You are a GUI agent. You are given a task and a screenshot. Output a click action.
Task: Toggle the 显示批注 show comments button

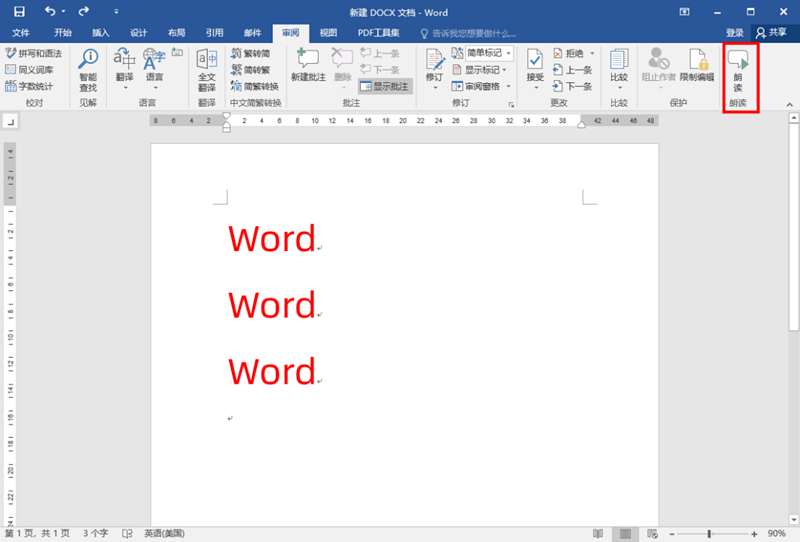point(384,86)
